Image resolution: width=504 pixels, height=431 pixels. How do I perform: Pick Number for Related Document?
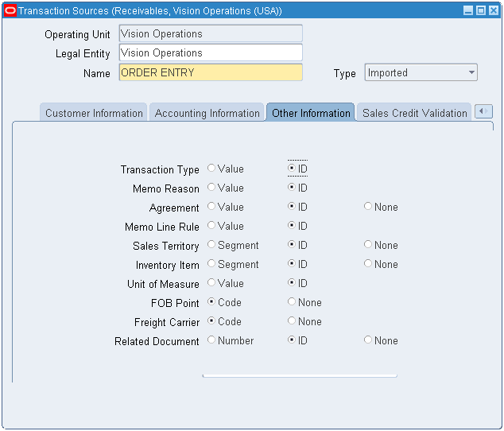pyautogui.click(x=211, y=340)
